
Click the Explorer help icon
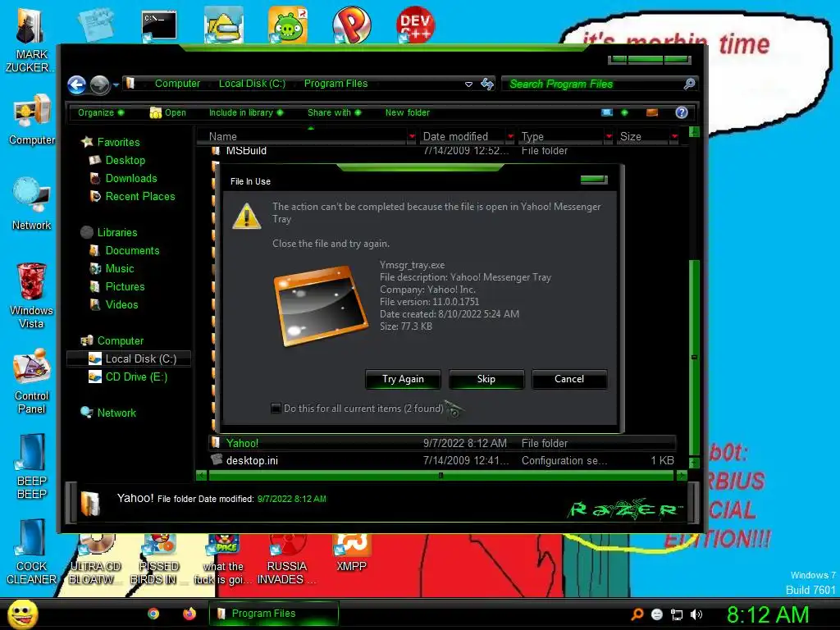(682, 112)
